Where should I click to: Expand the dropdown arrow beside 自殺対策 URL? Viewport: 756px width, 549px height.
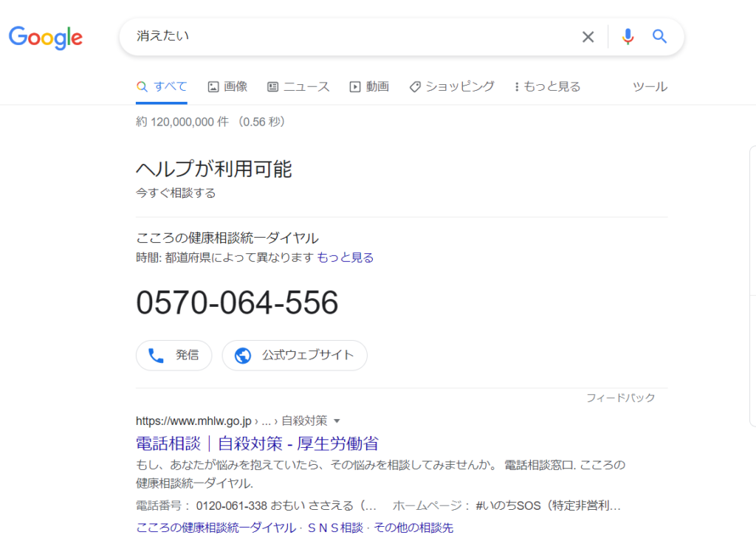337,421
